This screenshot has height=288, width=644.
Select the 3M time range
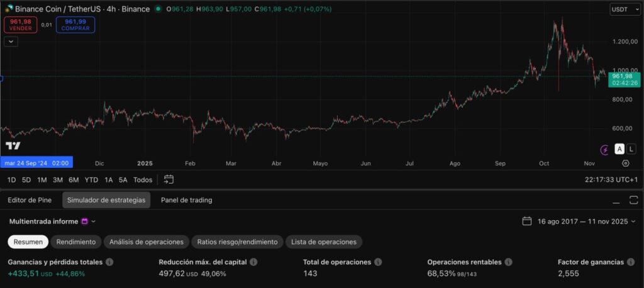click(58, 180)
